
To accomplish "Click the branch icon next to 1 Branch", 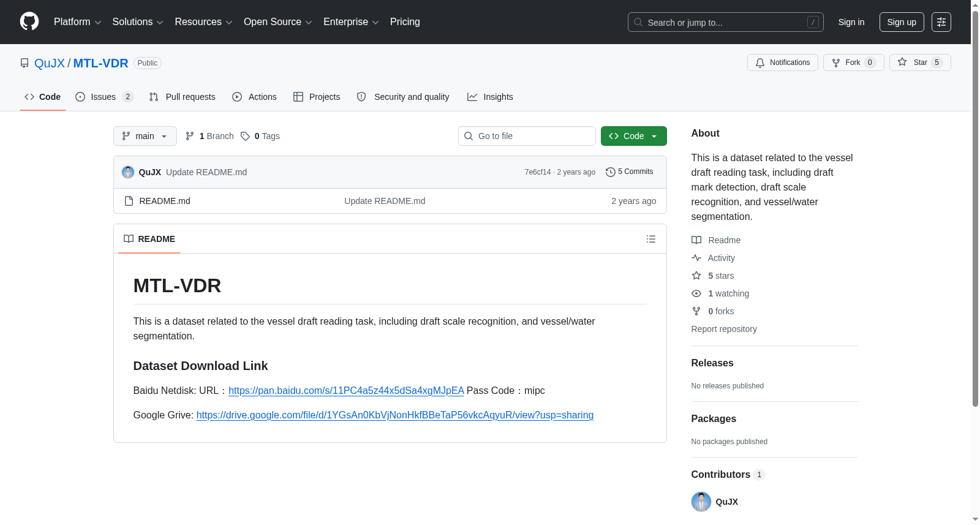I will click(x=190, y=136).
